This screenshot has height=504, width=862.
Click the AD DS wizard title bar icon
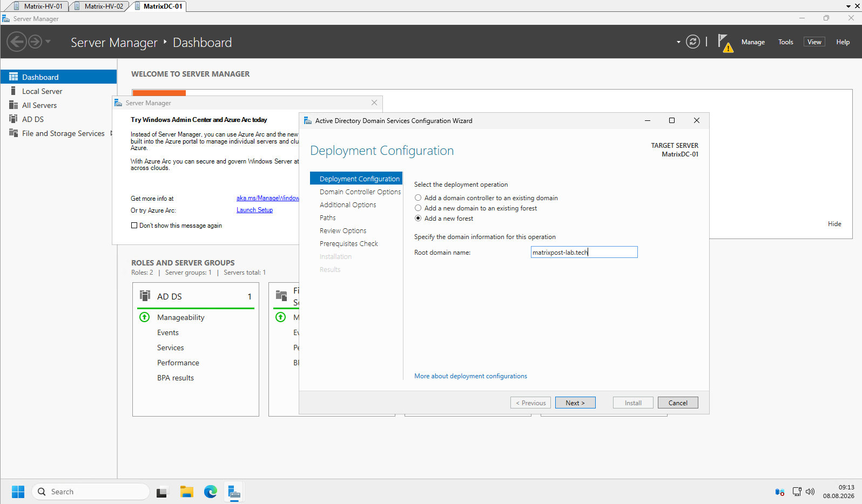tap(307, 120)
